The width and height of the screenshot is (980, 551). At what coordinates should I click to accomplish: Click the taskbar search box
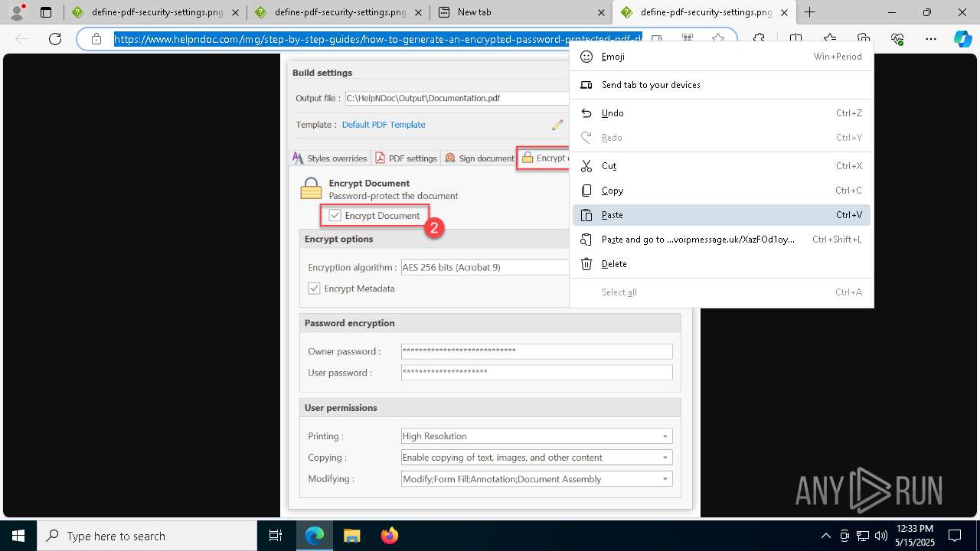147,536
